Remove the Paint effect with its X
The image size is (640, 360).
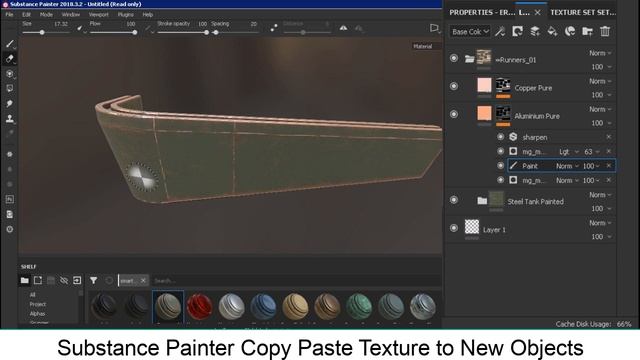click(609, 165)
